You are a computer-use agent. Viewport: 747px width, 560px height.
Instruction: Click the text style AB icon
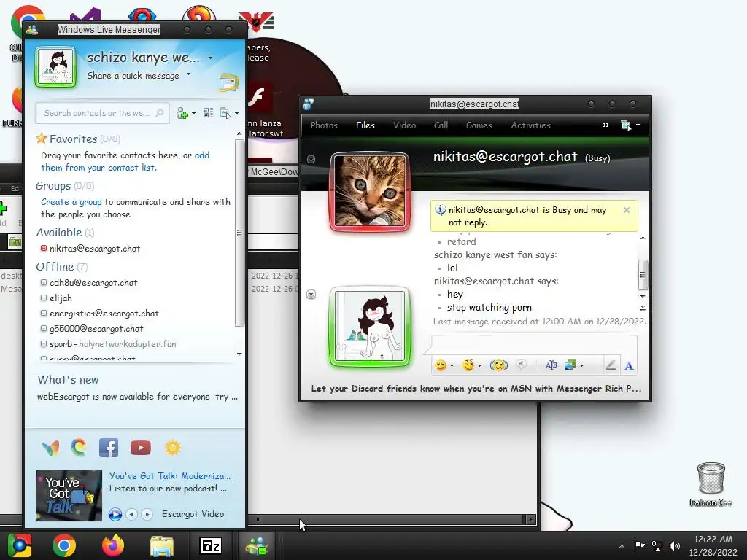click(x=551, y=365)
